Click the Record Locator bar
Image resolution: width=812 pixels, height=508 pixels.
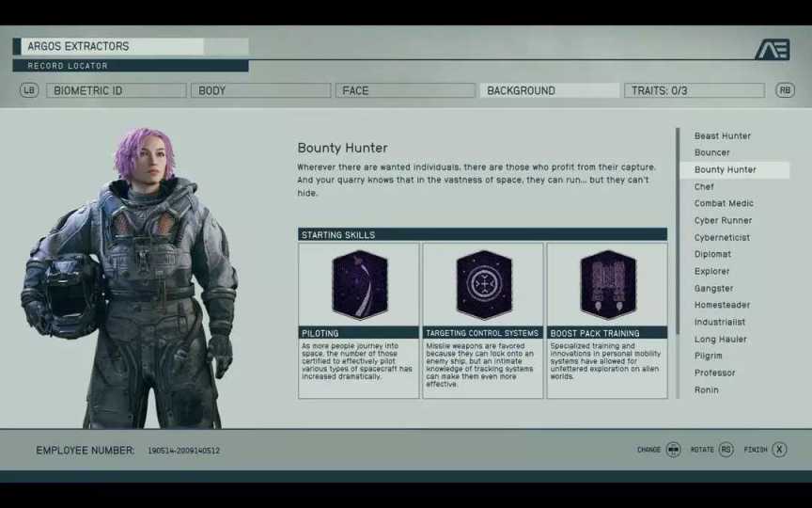[131, 66]
